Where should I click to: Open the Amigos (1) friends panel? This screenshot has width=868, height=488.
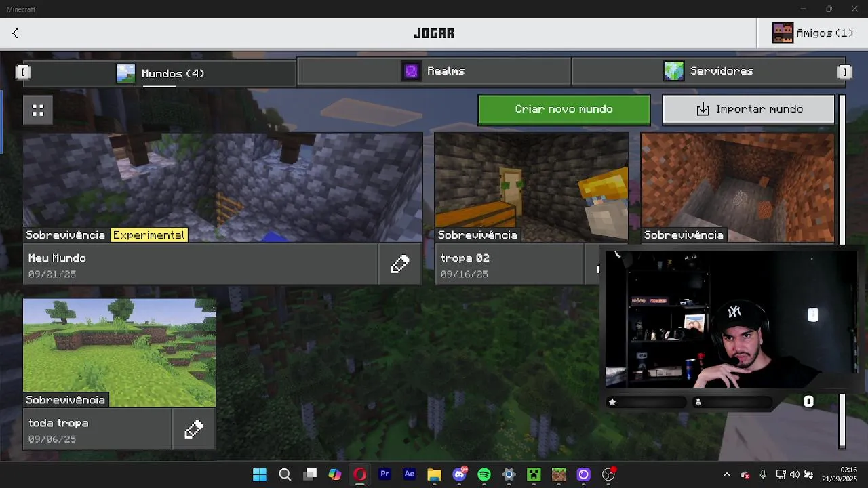812,33
